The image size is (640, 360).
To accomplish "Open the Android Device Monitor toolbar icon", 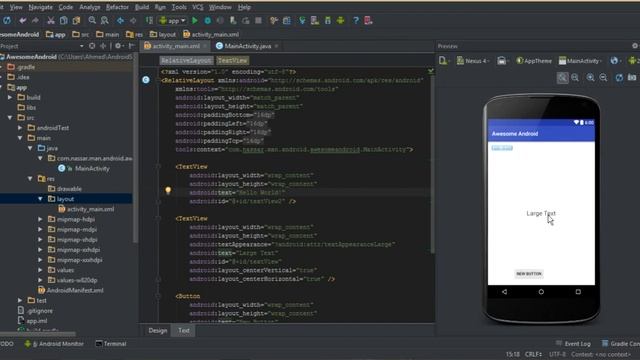I will (x=340, y=20).
